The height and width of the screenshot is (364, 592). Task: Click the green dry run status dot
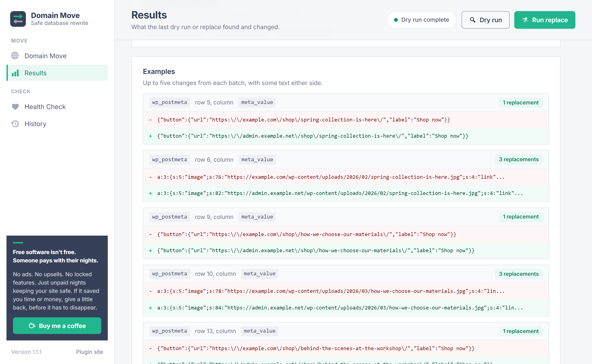pos(395,20)
